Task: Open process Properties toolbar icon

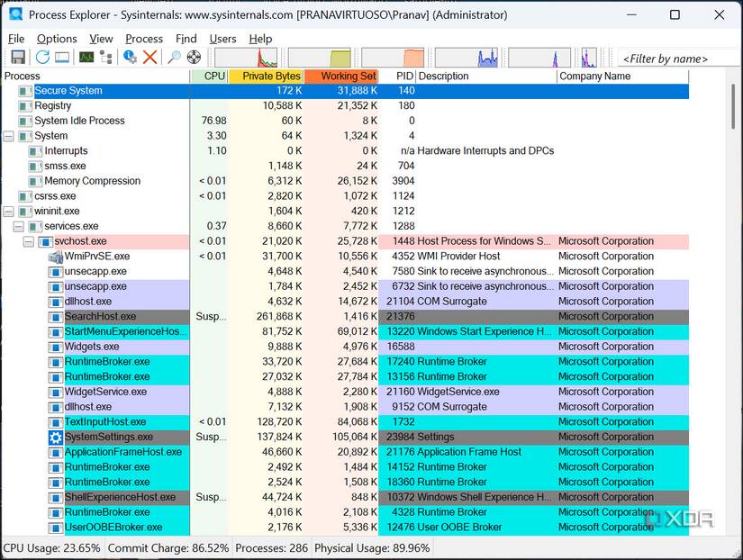Action: [x=130, y=58]
